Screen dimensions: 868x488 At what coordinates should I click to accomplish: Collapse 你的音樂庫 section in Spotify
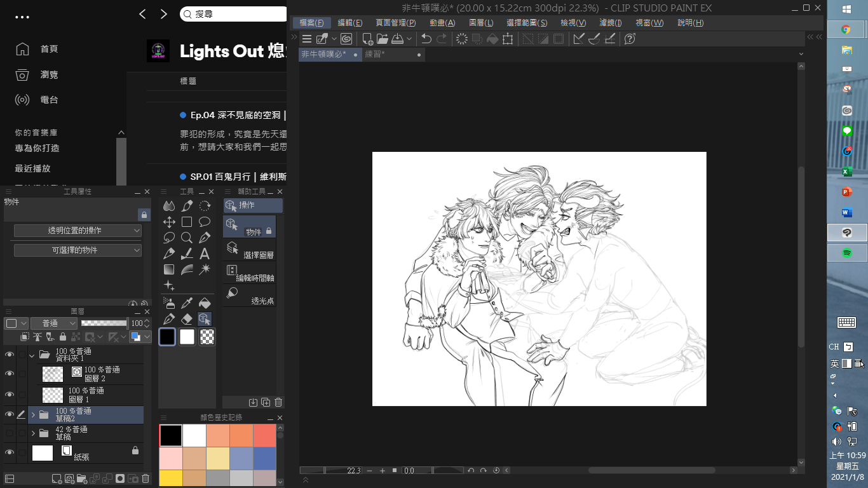(121, 132)
